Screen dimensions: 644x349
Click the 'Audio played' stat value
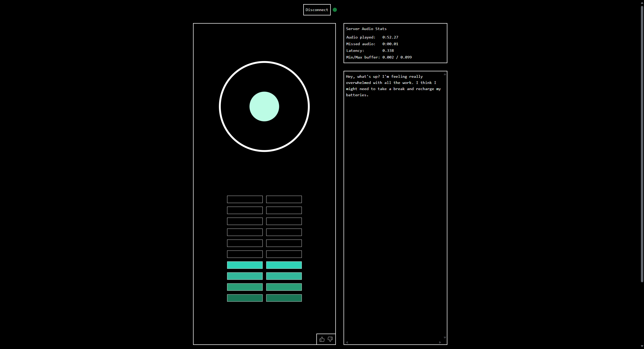(390, 37)
